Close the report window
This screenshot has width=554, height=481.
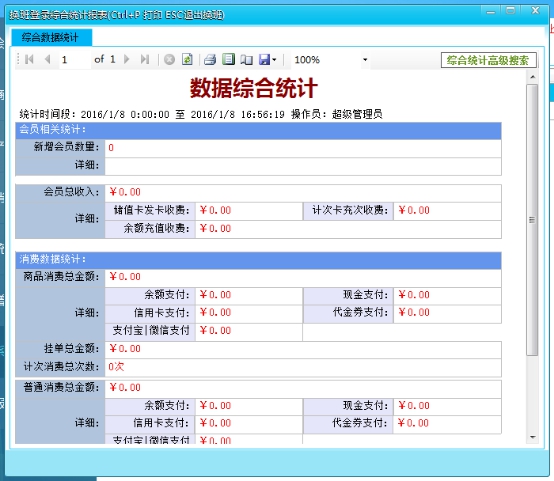tap(536, 11)
